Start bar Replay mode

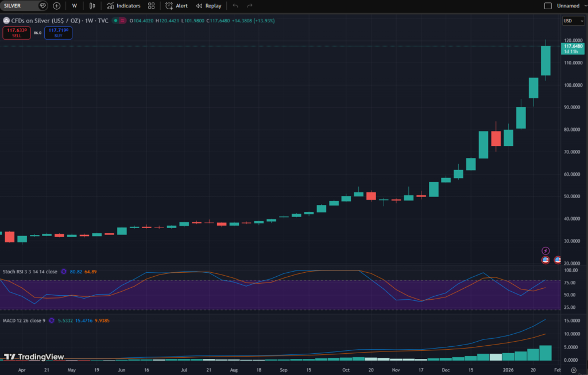(x=208, y=6)
